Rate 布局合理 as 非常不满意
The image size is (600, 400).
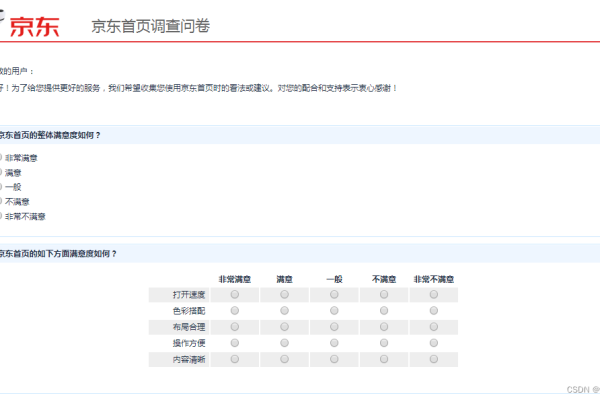click(x=434, y=327)
